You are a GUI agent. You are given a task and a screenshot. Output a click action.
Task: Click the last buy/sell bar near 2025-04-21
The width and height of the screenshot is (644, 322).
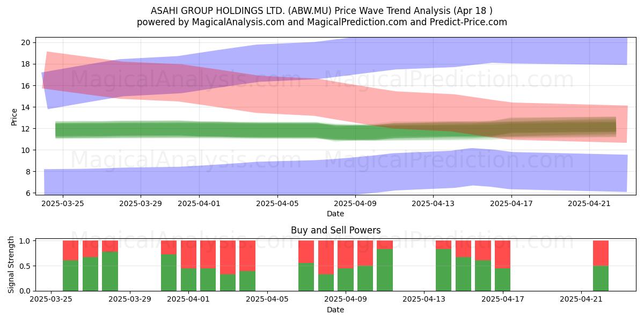(x=601, y=266)
